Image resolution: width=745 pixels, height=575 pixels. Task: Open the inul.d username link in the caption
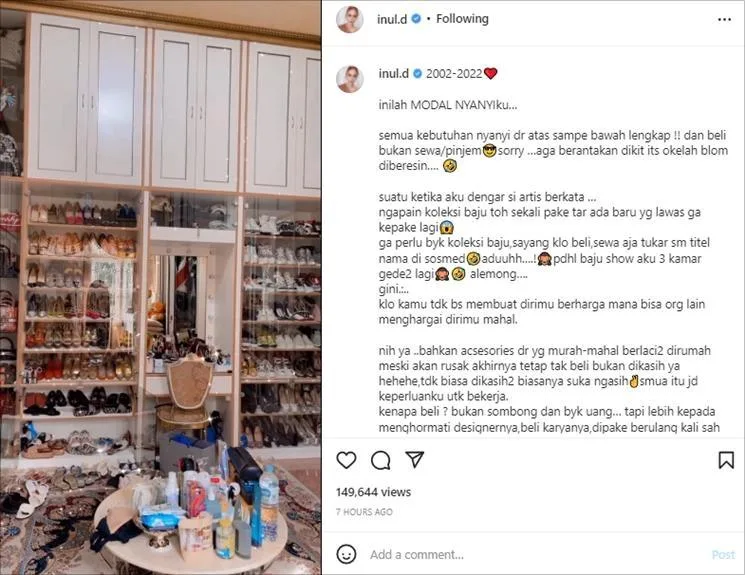393,74
